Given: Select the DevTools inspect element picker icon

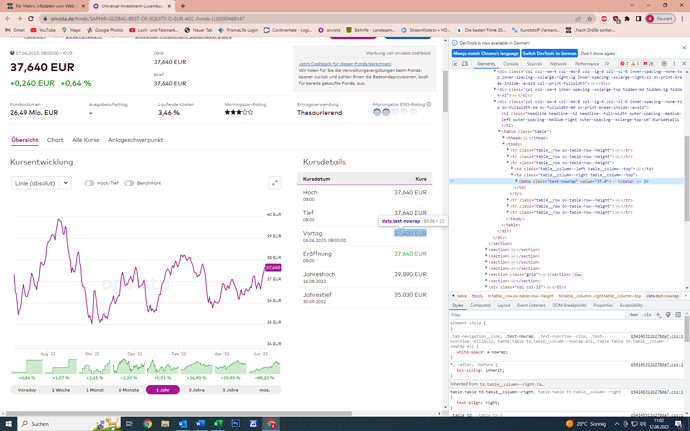Looking at the screenshot, I should click(455, 64).
